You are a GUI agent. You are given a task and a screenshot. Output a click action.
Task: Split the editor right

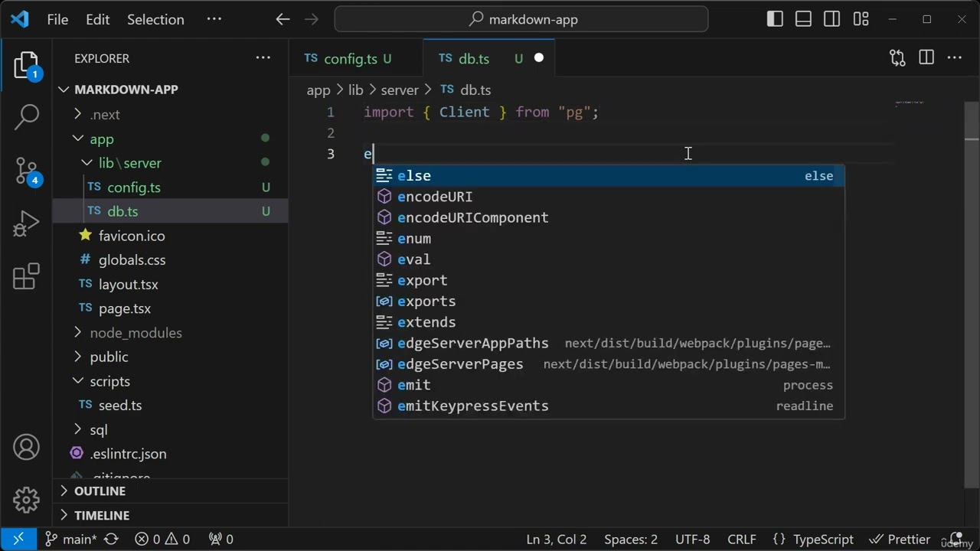pyautogui.click(x=926, y=58)
